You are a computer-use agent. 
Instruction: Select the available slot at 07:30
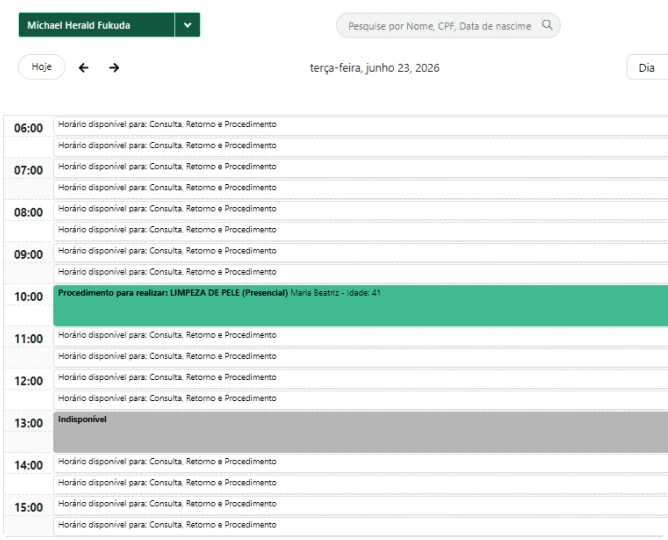pyautogui.click(x=360, y=190)
